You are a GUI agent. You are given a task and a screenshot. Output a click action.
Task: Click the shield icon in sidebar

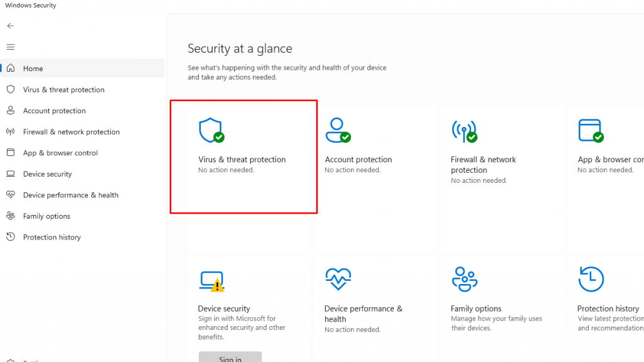pos(11,89)
